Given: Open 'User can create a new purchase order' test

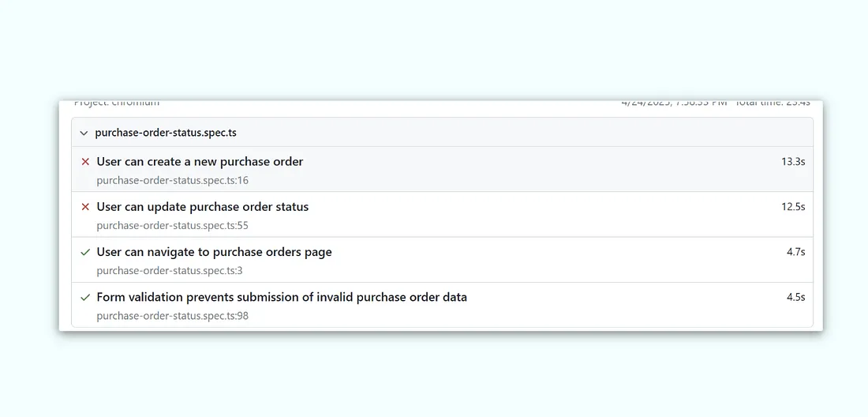Looking at the screenshot, I should click(200, 162).
